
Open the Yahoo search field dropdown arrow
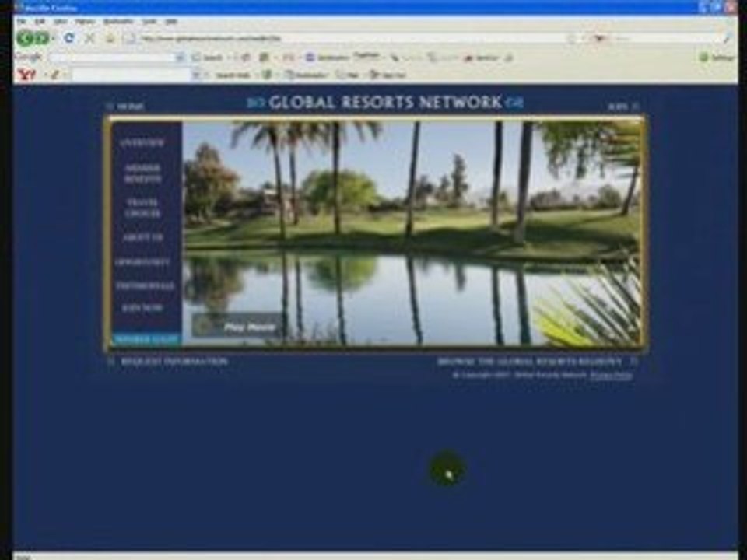pos(196,75)
